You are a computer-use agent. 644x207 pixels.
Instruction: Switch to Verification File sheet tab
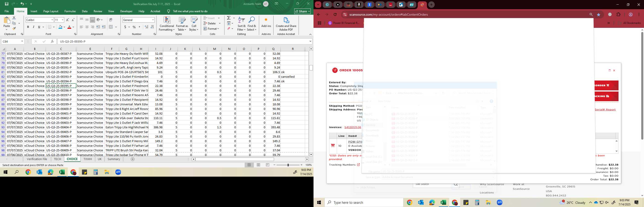click(x=37, y=159)
